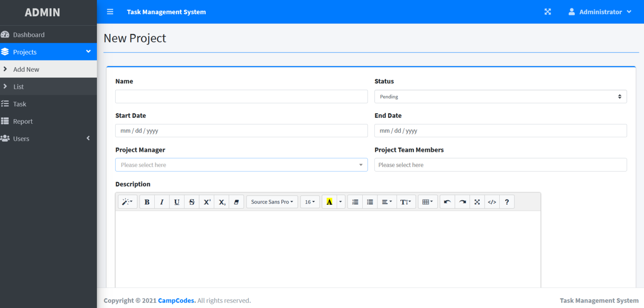This screenshot has height=308, width=644.
Task: Open the Status dropdown showing Pending
Action: 500,97
